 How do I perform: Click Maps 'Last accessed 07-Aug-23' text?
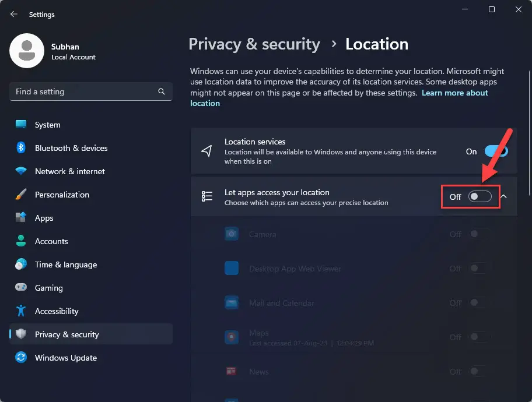point(311,343)
